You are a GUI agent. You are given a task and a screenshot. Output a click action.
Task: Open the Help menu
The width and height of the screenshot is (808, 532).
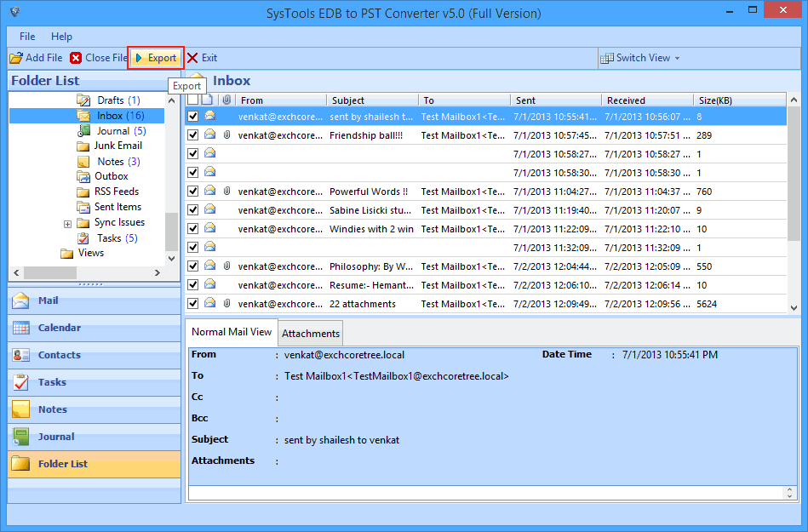point(61,37)
